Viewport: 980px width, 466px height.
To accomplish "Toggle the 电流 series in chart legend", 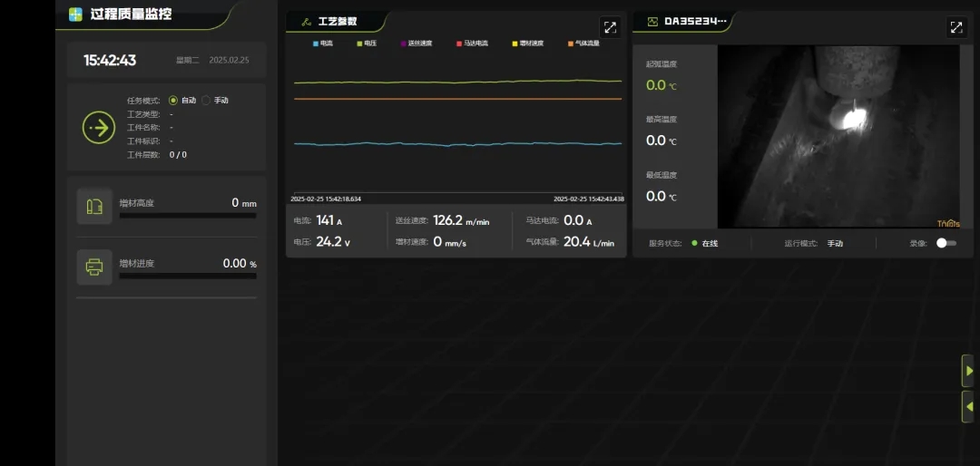I will (x=323, y=44).
